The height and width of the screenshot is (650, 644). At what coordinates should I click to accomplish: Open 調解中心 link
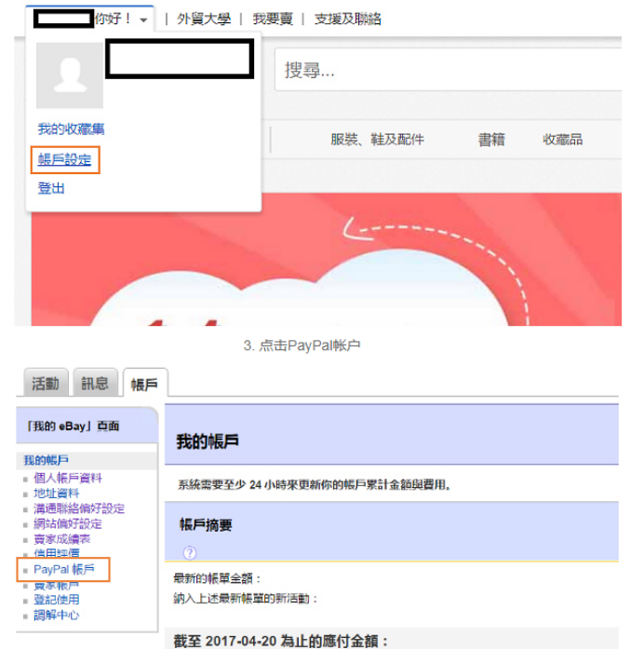tap(57, 615)
